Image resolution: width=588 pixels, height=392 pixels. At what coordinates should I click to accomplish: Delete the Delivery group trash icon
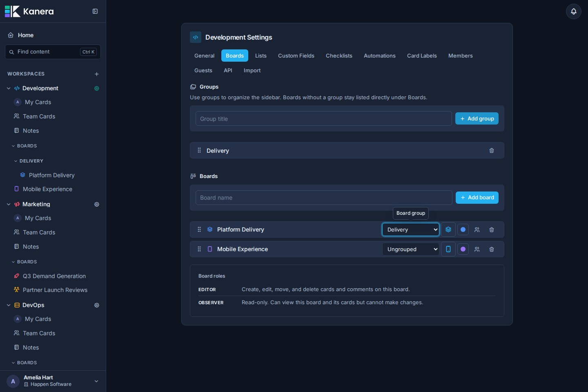click(492, 151)
